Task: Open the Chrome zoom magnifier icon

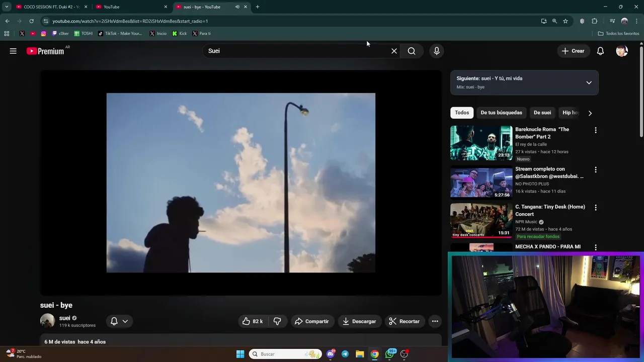Action: click(x=554, y=21)
